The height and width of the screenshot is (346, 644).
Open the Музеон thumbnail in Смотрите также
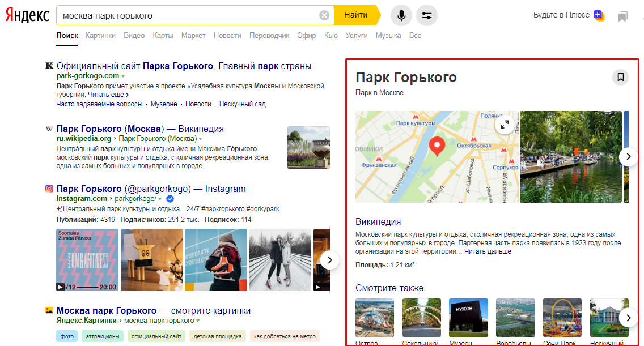(468, 318)
